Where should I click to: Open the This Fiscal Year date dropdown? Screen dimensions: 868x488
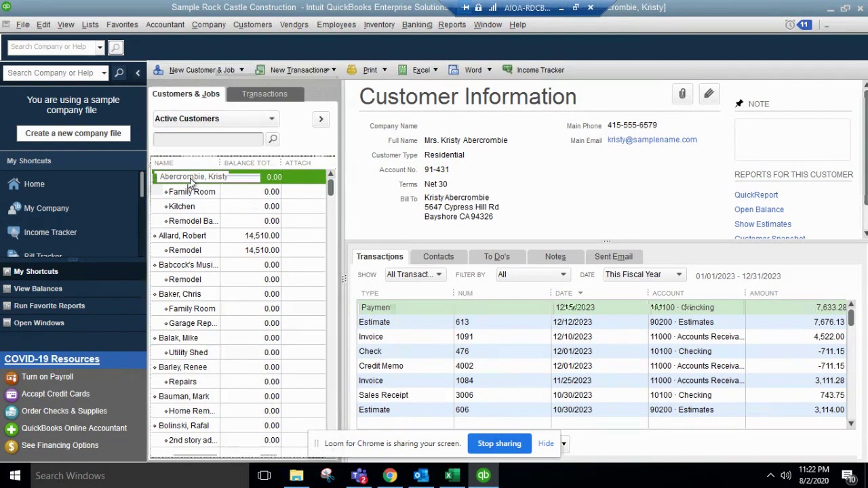coord(644,274)
